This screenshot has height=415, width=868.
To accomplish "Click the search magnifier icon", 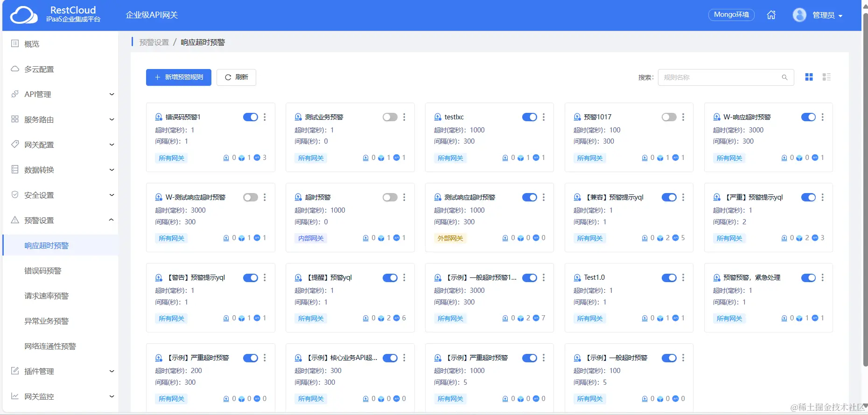I will point(784,77).
